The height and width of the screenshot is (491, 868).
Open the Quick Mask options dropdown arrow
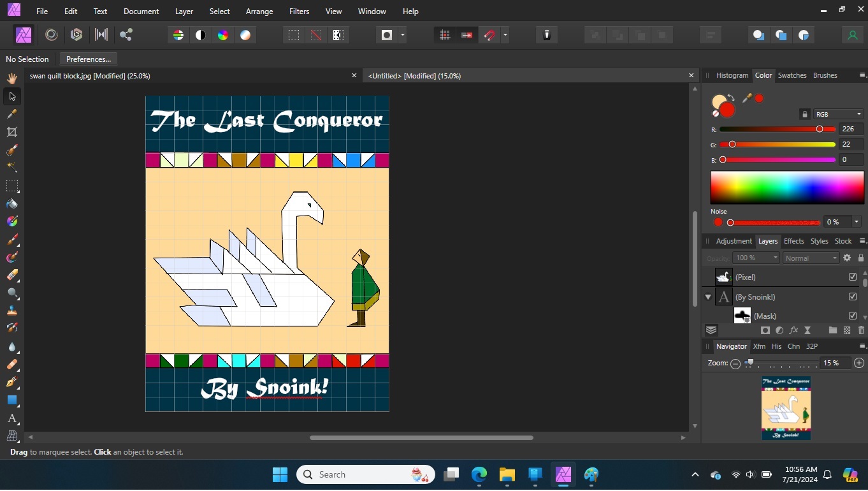click(x=403, y=35)
